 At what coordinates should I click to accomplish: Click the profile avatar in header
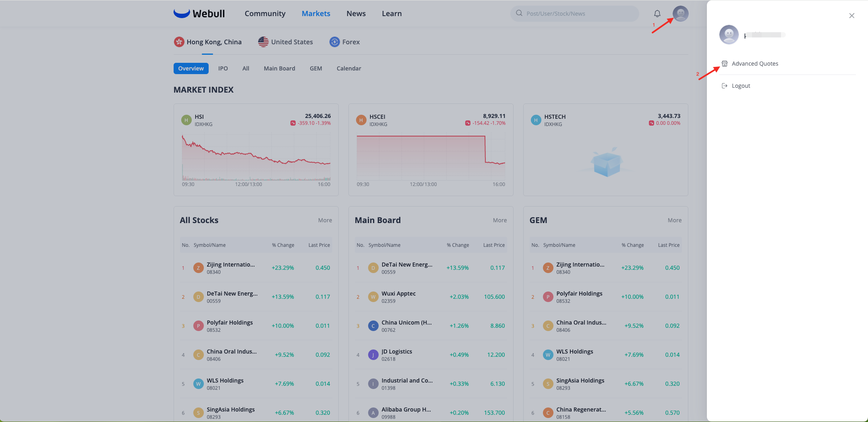pyautogui.click(x=680, y=14)
